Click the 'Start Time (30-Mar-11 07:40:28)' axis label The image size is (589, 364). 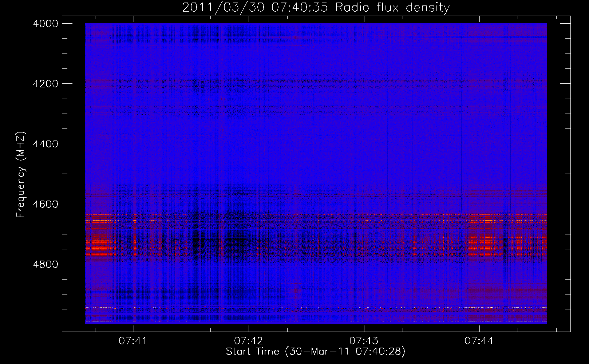[x=316, y=352]
